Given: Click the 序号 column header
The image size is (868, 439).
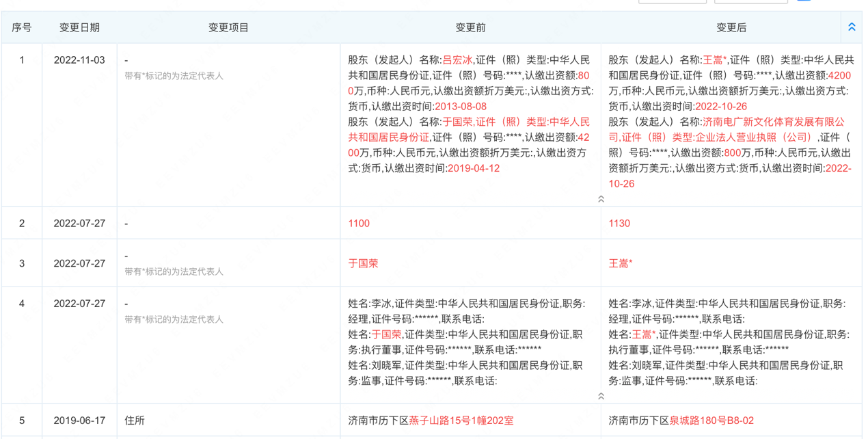Looking at the screenshot, I should [22, 27].
